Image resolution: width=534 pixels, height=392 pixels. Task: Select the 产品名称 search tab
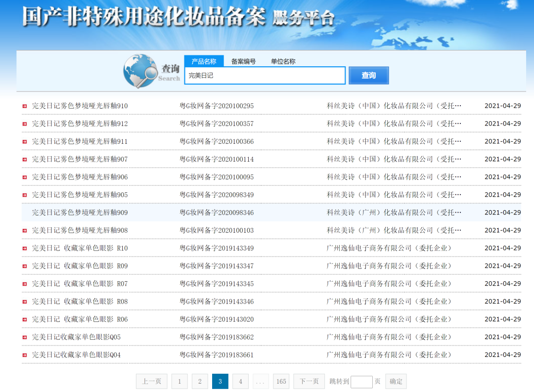204,61
